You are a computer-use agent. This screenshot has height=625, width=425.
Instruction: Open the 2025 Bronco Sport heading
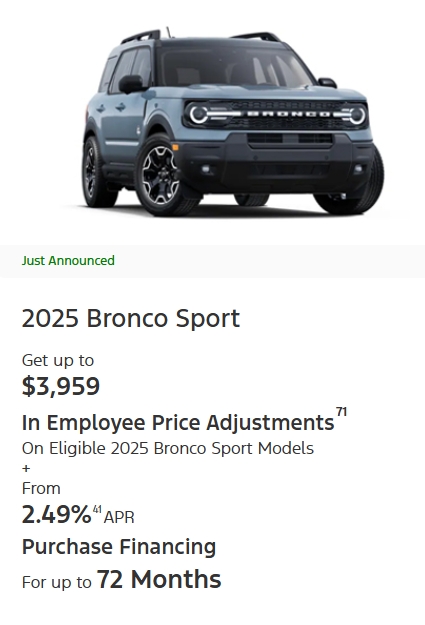point(131,319)
